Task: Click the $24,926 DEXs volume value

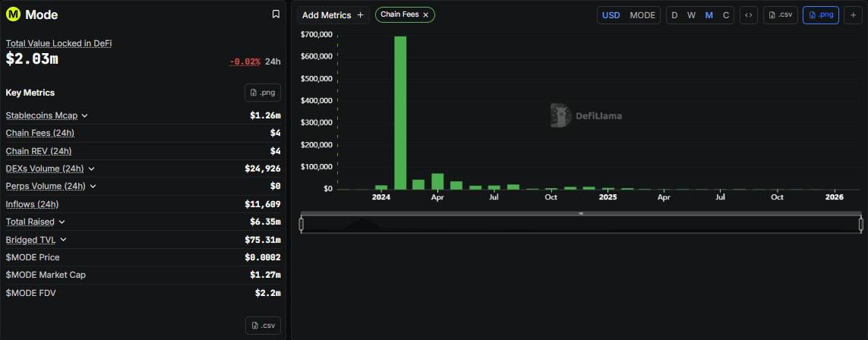Action: (263, 168)
